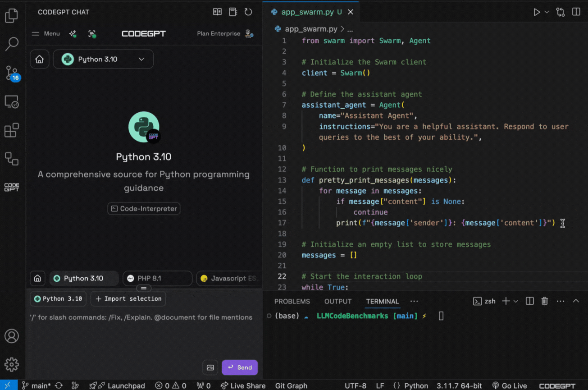Click Import selection button

coord(128,298)
